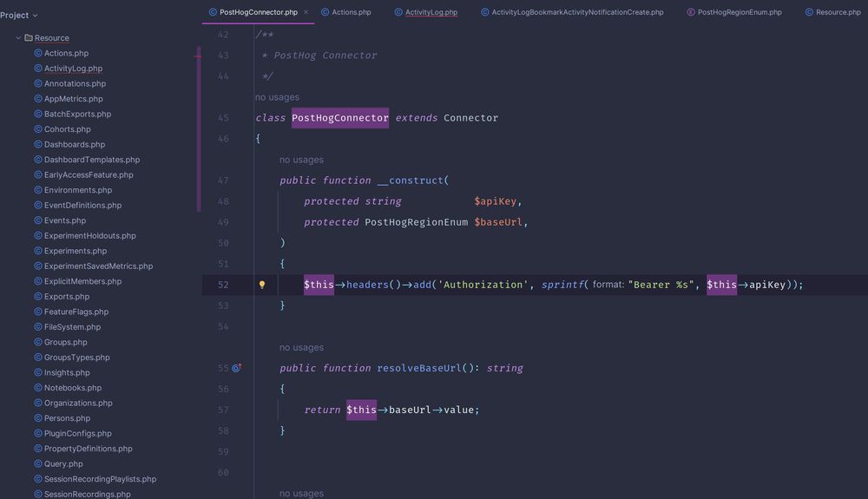
Task: Open ExperimentHoldouts.php file
Action: click(x=89, y=236)
